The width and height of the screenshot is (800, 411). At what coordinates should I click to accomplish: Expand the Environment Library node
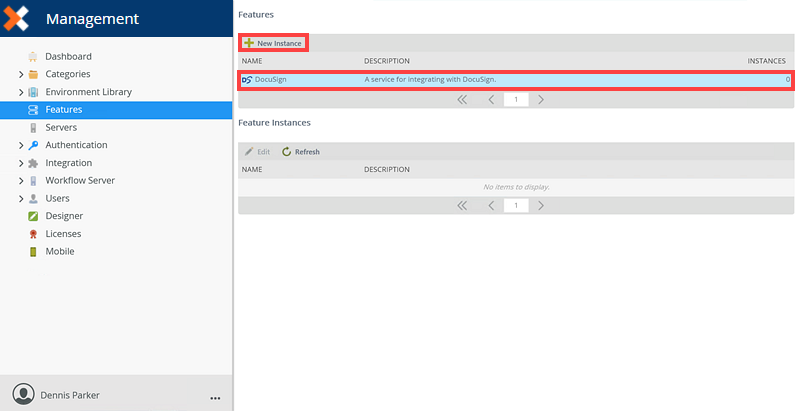coord(21,92)
